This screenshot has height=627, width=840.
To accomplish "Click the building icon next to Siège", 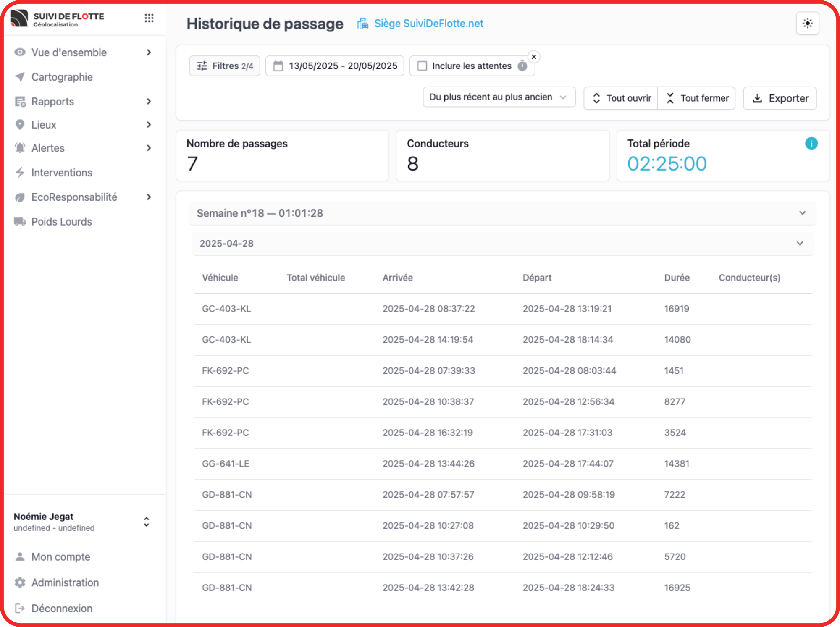I will [x=362, y=24].
